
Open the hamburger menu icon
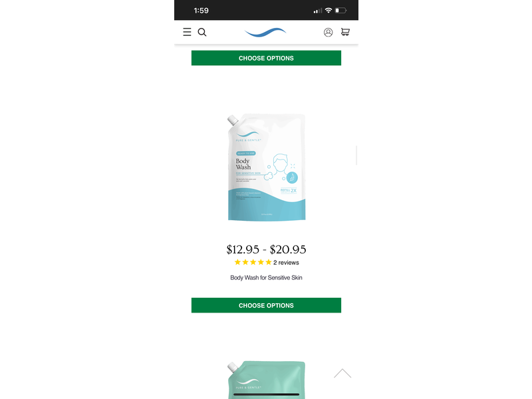187,32
